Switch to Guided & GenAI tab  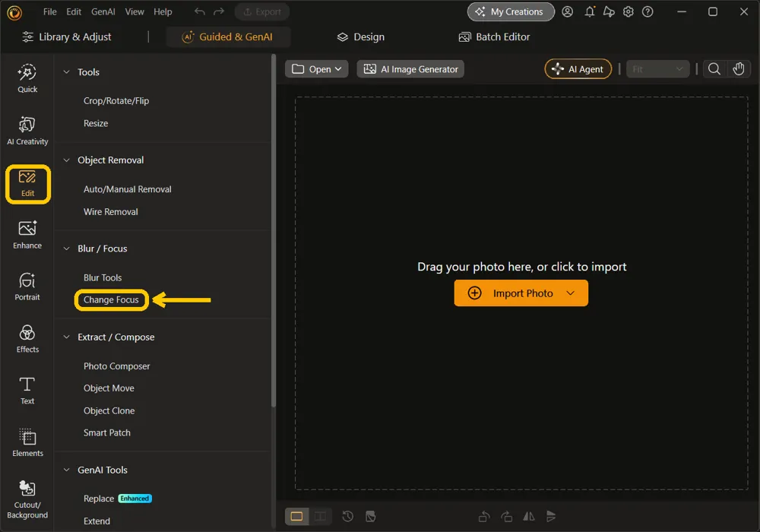(228, 36)
